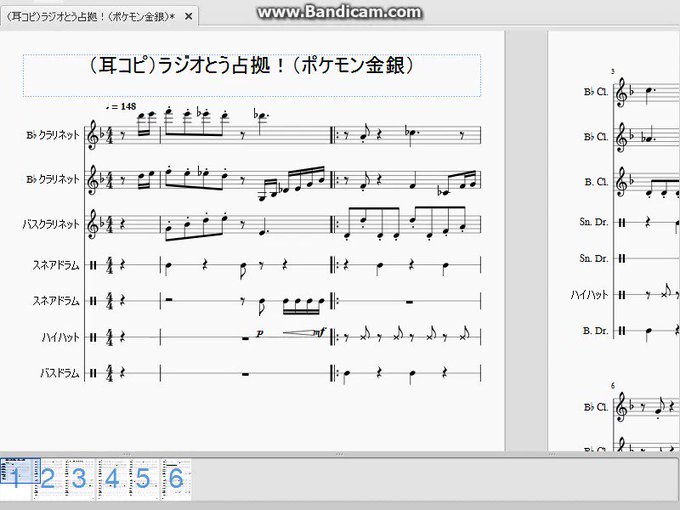Select the B. Cl. label on the second page
Screen dimensions: 680x510
(x=596, y=182)
